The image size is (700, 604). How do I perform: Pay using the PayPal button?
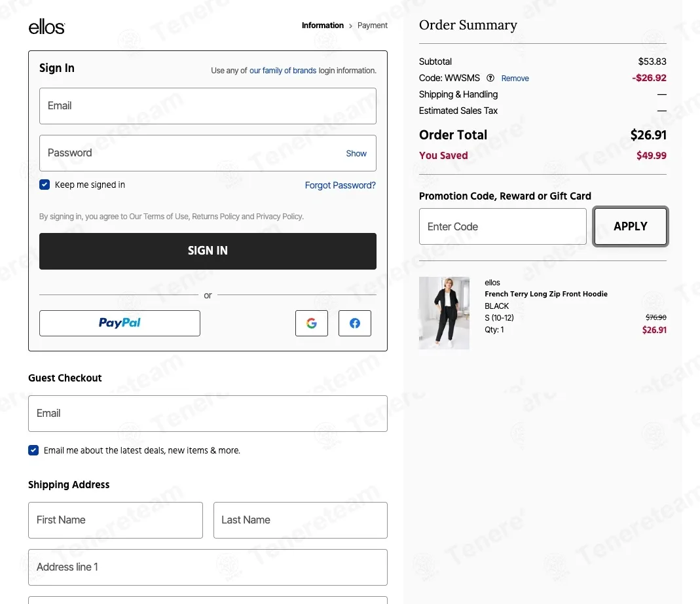coord(120,323)
